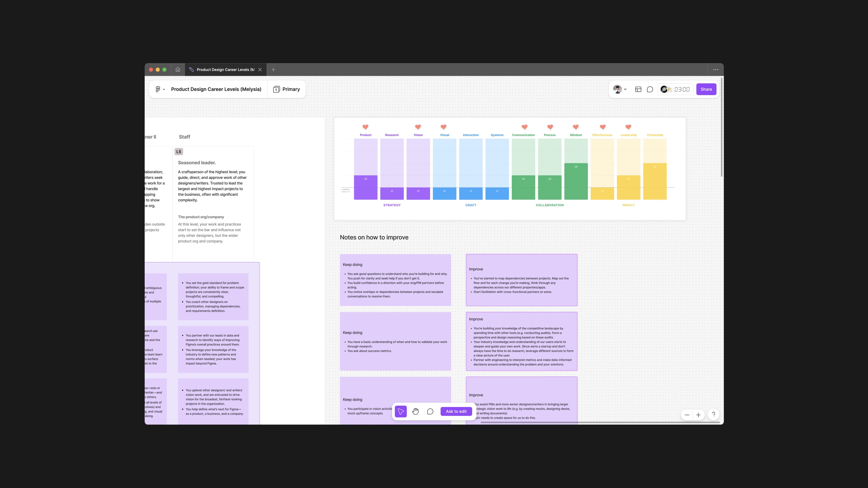This screenshot has width=868, height=488.
Task: Open comments from the top-right bar
Action: click(x=650, y=89)
